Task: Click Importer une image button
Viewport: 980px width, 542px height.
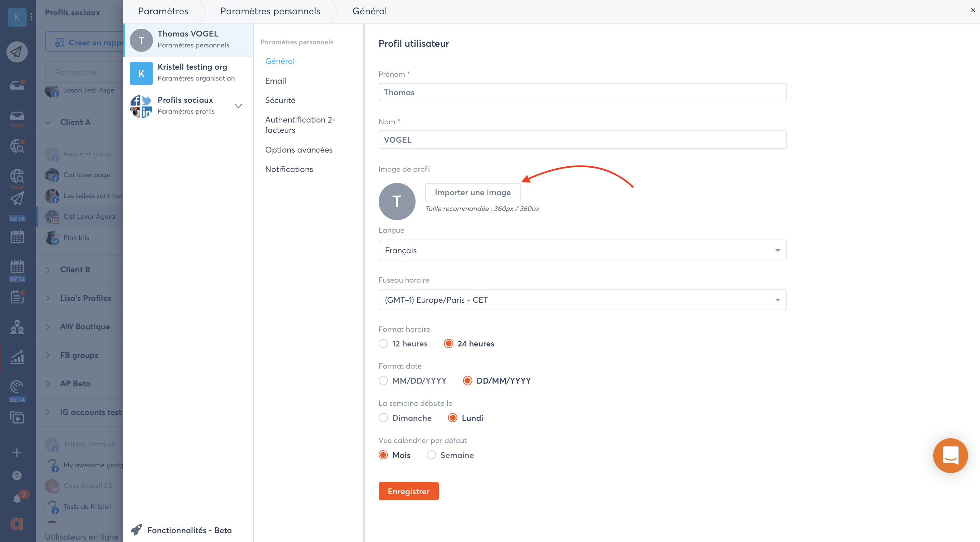Action: point(473,192)
